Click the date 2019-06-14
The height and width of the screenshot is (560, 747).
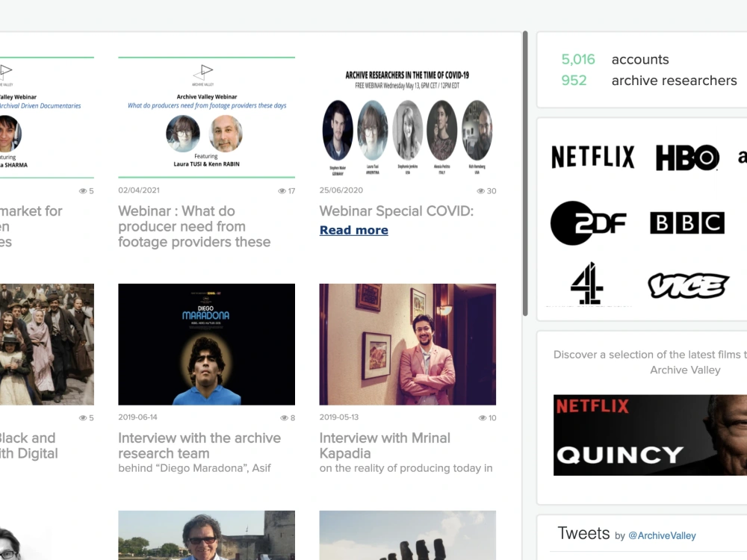(137, 417)
